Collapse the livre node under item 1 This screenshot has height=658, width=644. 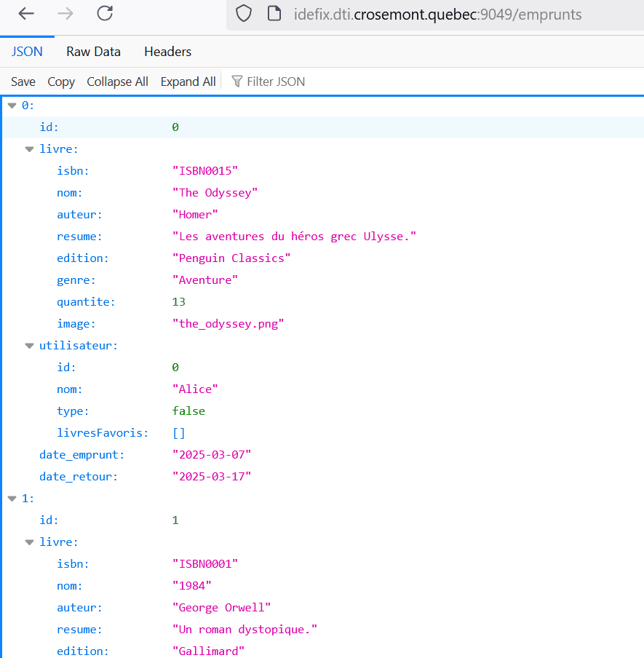click(x=29, y=542)
